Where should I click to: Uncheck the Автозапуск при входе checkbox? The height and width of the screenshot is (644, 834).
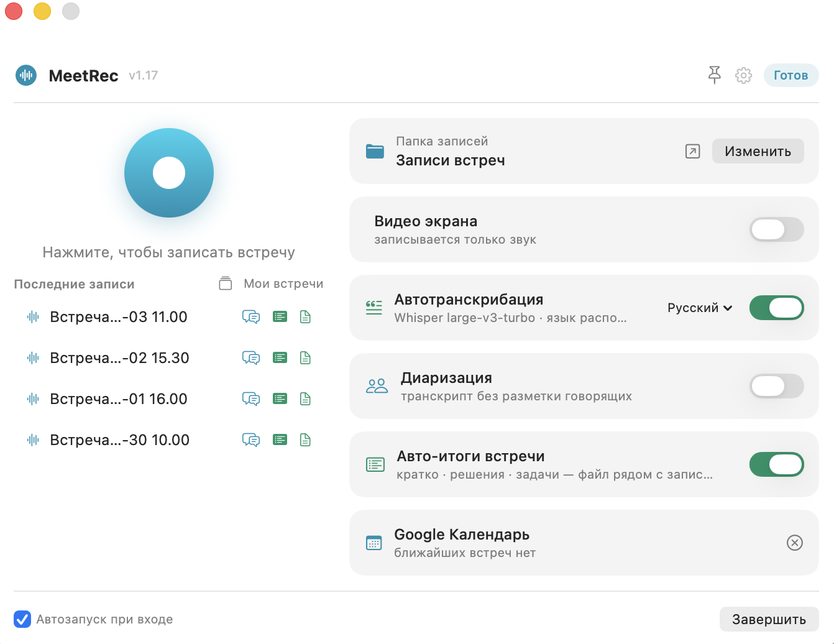click(x=22, y=619)
